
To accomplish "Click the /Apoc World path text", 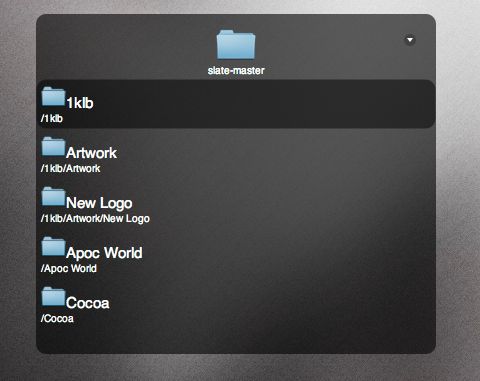I will pyautogui.click(x=69, y=269).
